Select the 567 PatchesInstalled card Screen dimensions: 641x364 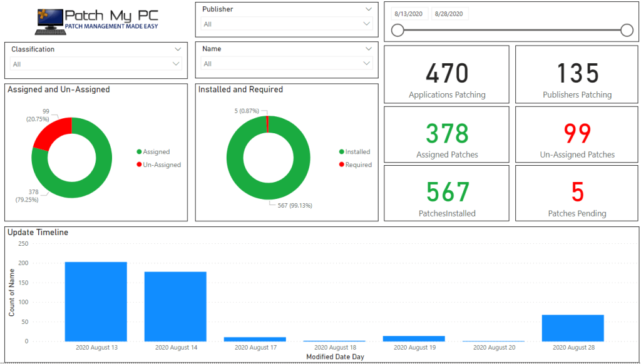pyautogui.click(x=446, y=193)
